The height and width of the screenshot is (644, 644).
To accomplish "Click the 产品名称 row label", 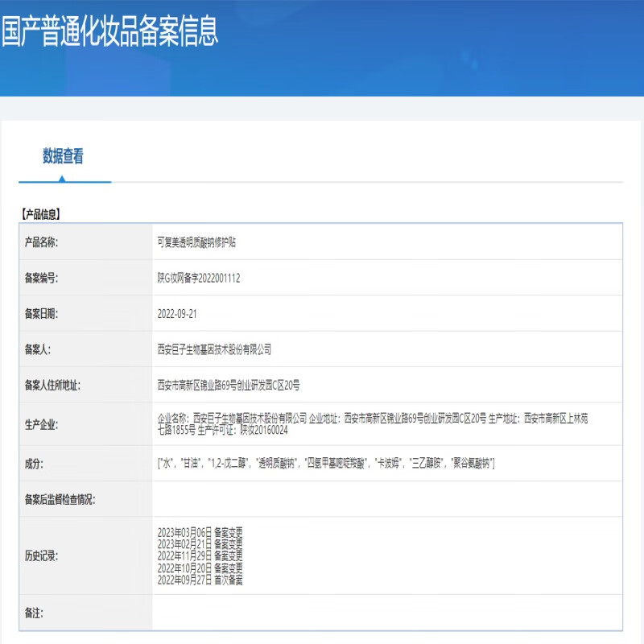I will [42, 242].
